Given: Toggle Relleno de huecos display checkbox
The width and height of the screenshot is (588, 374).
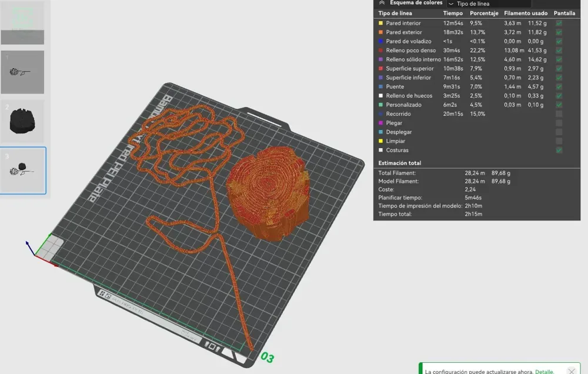Looking at the screenshot, I should (559, 96).
